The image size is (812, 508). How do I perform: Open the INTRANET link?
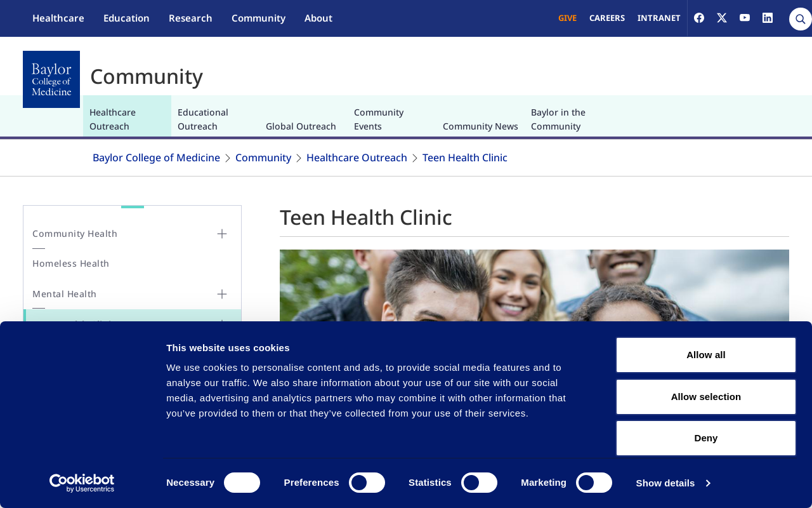click(x=658, y=18)
